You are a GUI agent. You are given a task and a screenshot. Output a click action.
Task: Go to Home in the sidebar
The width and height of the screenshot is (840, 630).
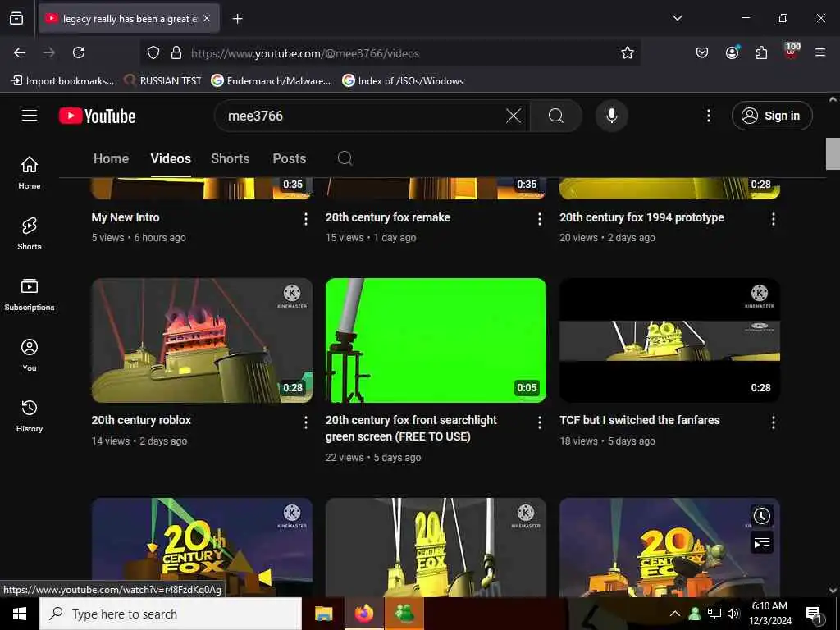[30, 172]
